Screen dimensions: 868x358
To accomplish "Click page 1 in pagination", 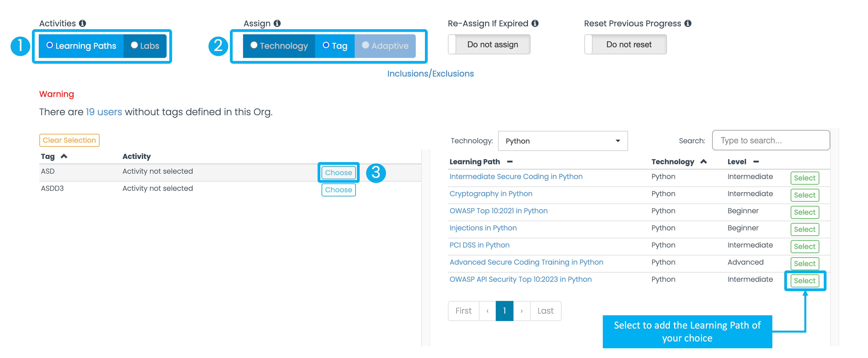I will coord(504,311).
